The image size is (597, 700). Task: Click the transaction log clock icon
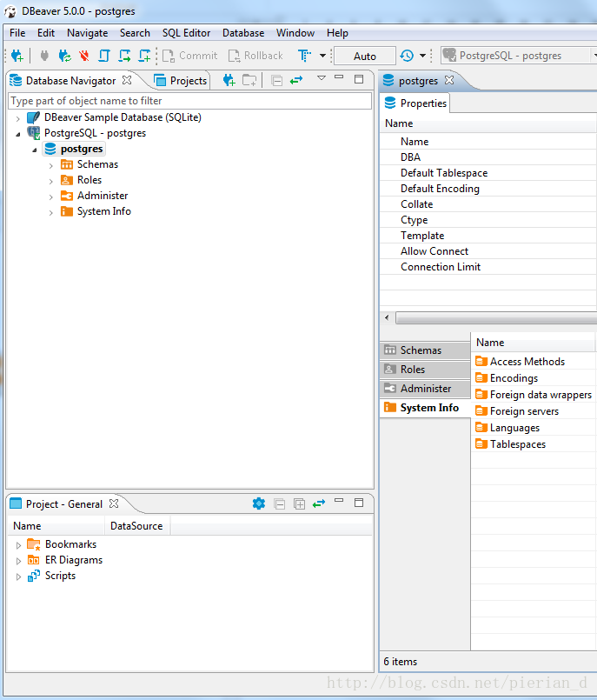tap(407, 56)
